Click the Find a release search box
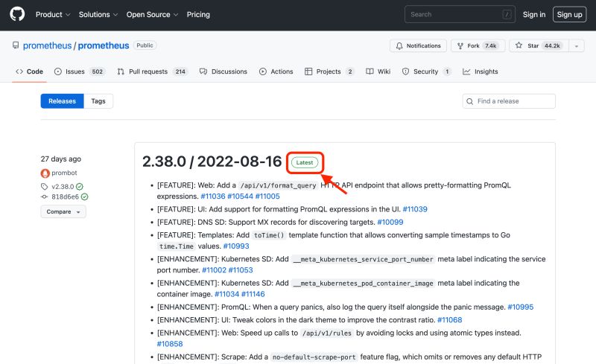This screenshot has width=596, height=364. 509,101
